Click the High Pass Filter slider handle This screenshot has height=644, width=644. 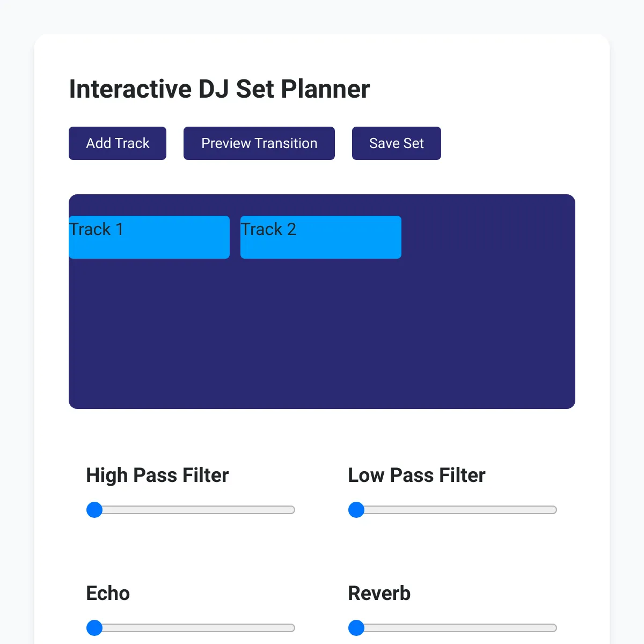pyautogui.click(x=94, y=510)
